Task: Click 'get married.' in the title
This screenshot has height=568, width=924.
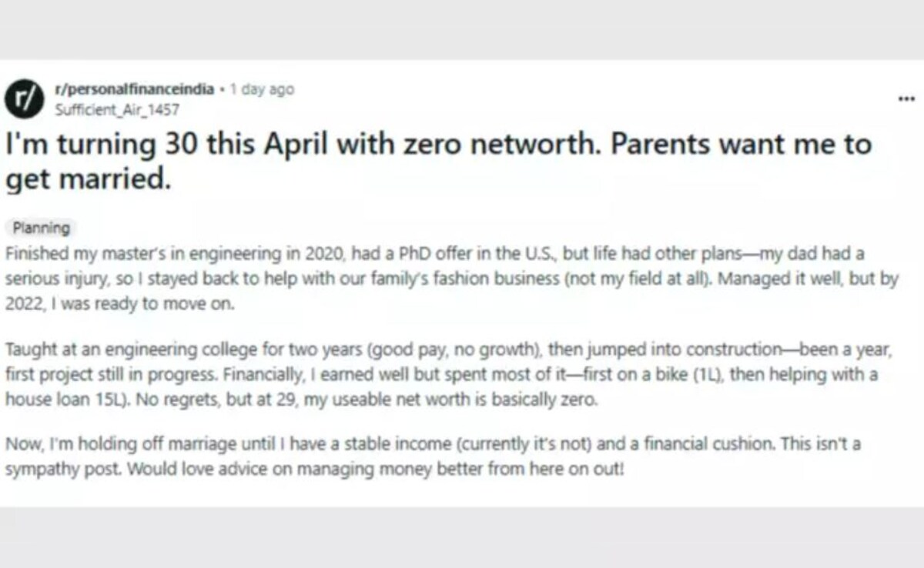Action: coord(87,179)
